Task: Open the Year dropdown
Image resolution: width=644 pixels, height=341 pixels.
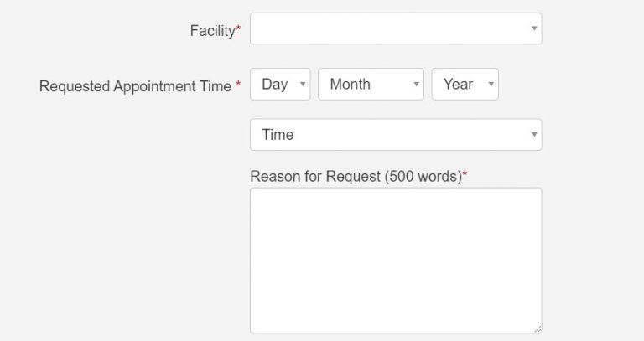Action: pyautogui.click(x=465, y=84)
